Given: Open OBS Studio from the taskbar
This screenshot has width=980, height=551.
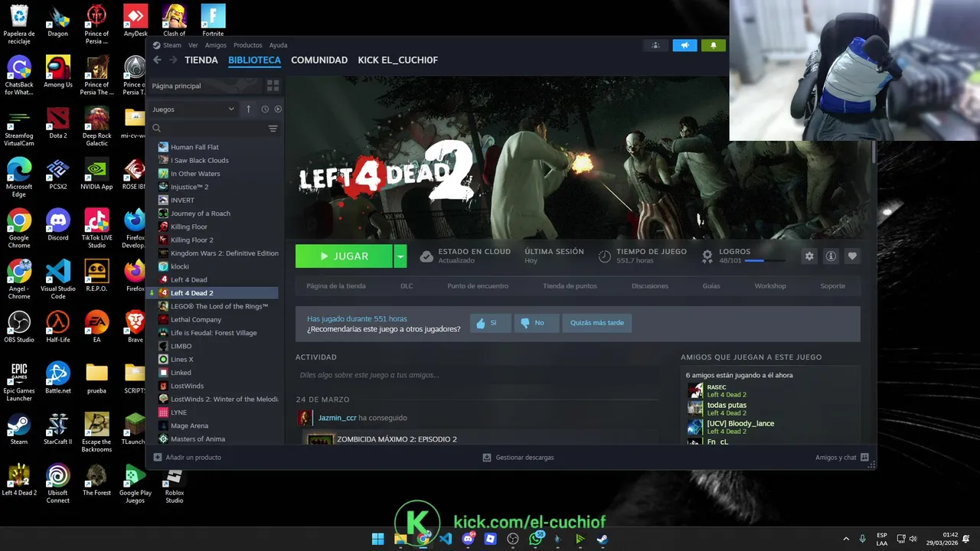Looking at the screenshot, I should coord(513,539).
